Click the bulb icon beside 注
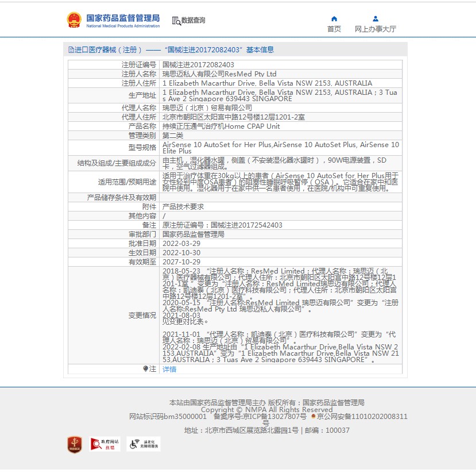476x473 pixels. click(146, 368)
